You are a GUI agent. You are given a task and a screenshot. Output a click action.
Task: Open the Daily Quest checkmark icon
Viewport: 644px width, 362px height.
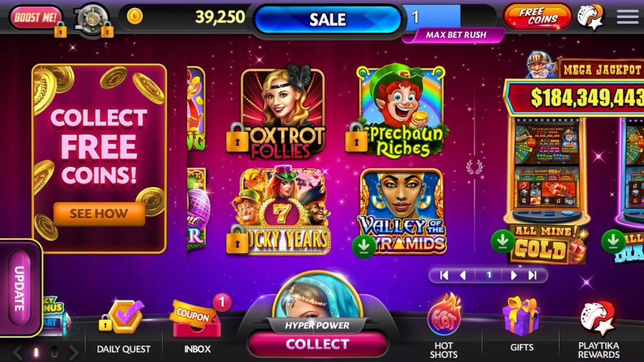[123, 317]
